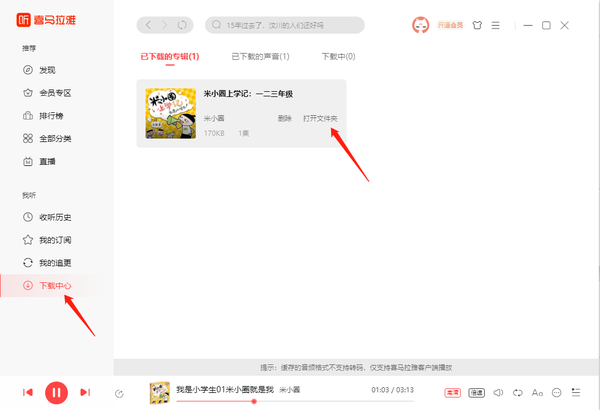Open the skin theme shirt icon

(x=477, y=25)
